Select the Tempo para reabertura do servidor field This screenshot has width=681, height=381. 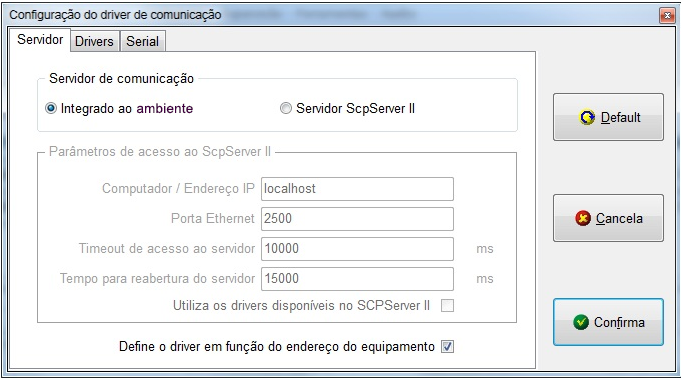pyautogui.click(x=357, y=279)
